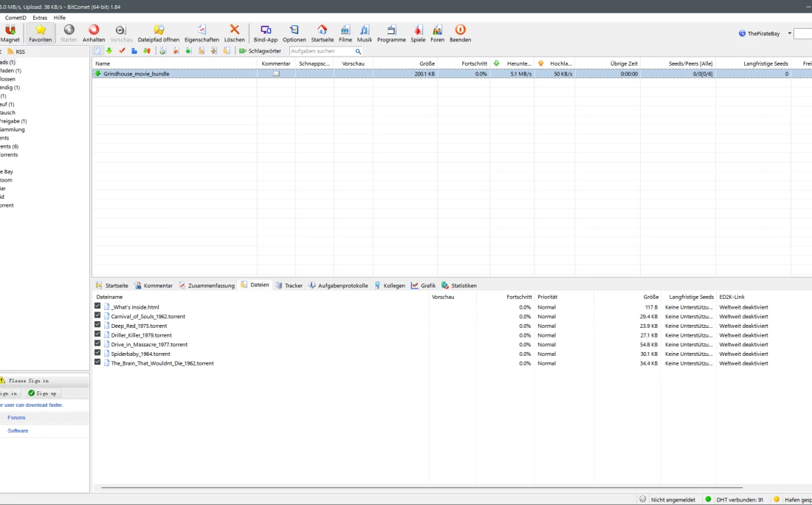Viewport: 812px width, 505px height.
Task: Click the Aufgaben suchen search field
Action: pyautogui.click(x=322, y=52)
